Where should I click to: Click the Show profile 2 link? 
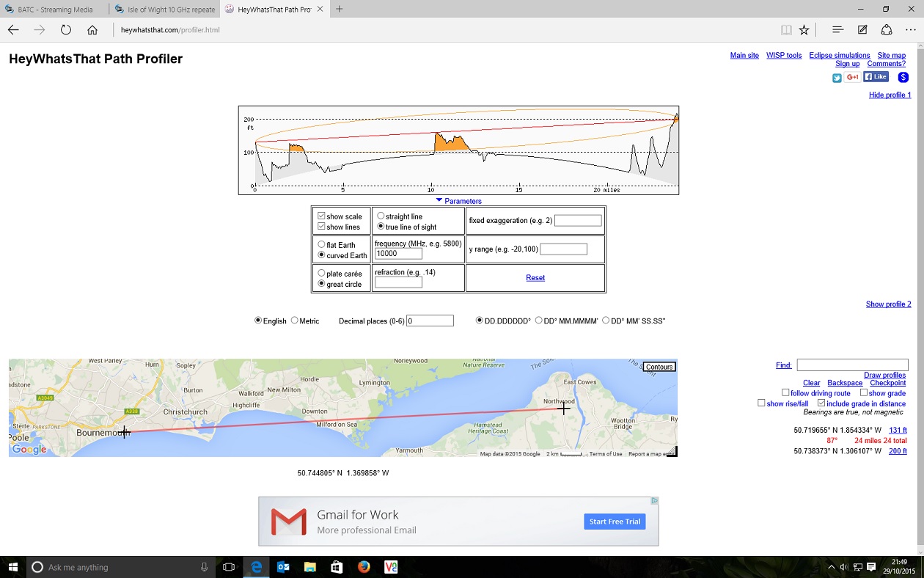click(x=889, y=304)
